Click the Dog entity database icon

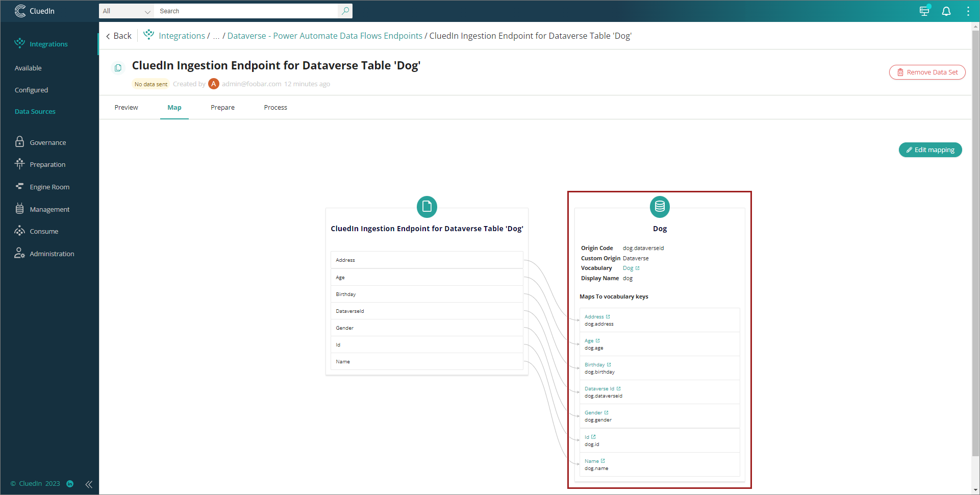[659, 207]
